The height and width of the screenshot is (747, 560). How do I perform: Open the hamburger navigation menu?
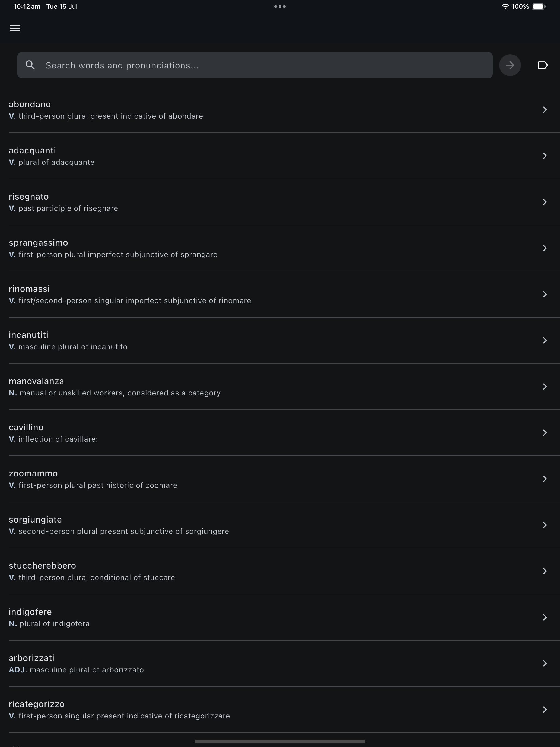15,29
